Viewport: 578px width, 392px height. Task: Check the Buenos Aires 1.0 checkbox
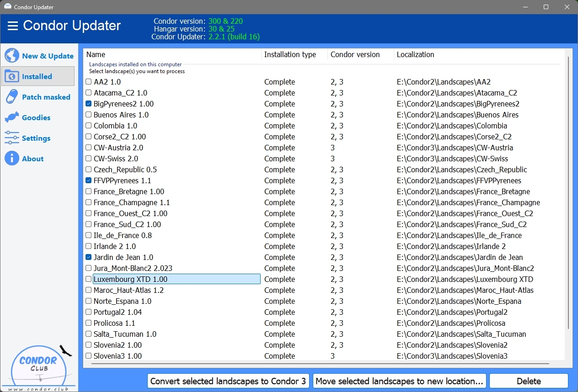coord(89,115)
